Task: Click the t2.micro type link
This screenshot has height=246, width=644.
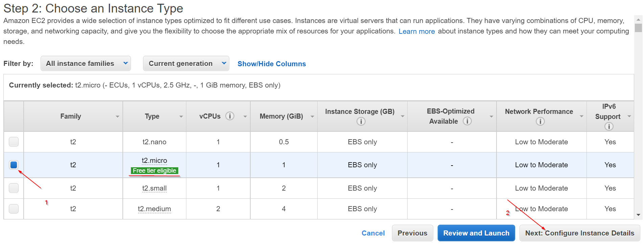Action: click(x=154, y=161)
